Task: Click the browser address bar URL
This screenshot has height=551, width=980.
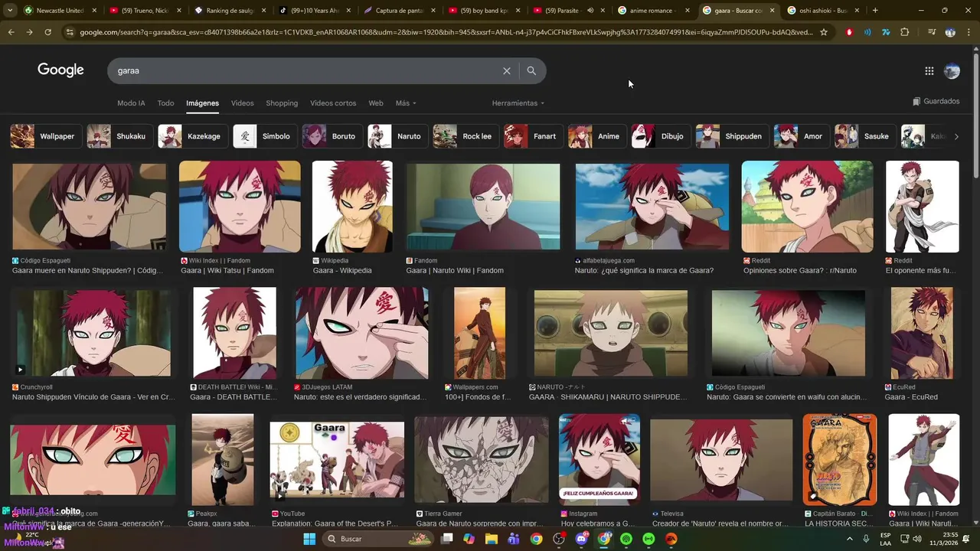Action: coord(446,32)
